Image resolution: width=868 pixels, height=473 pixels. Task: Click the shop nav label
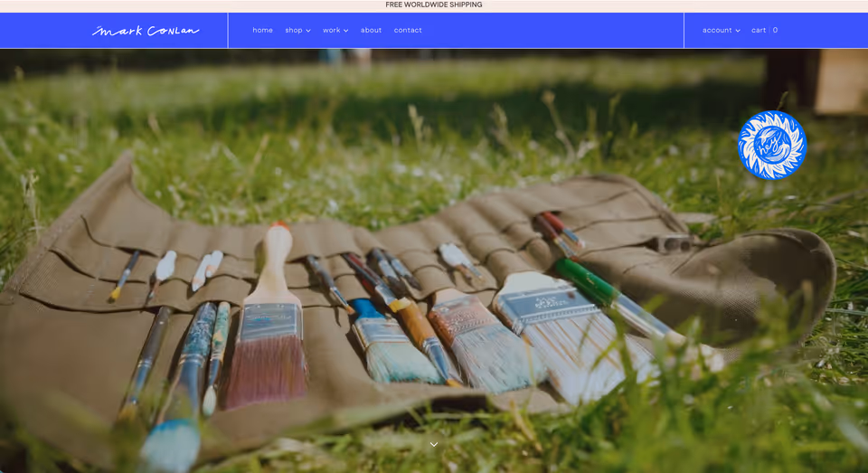(x=293, y=31)
